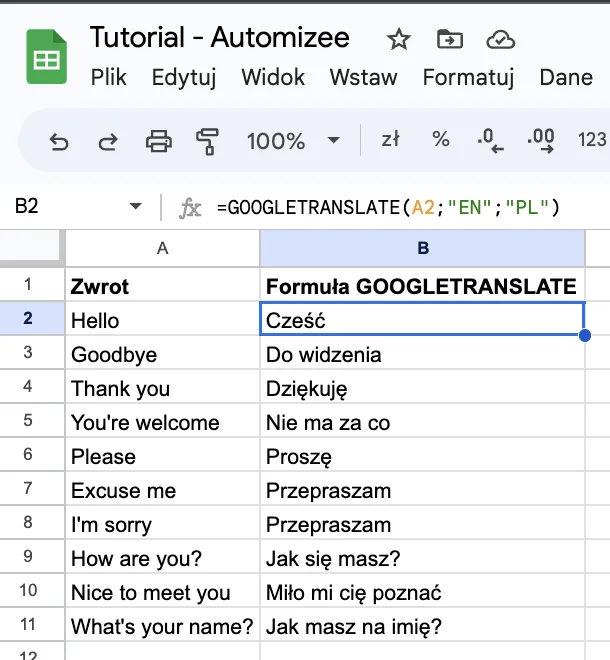The image size is (610, 660).
Task: Click the redo arrow in toolbar
Action: (108, 141)
